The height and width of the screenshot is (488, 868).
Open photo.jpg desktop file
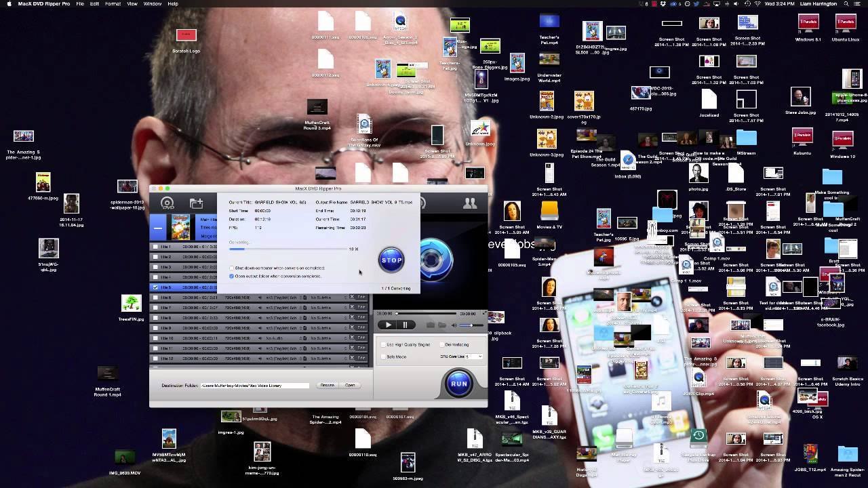[698, 174]
